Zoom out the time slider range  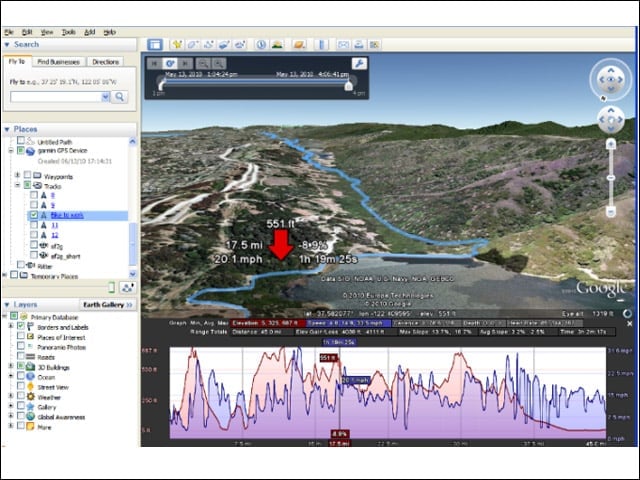click(203, 64)
